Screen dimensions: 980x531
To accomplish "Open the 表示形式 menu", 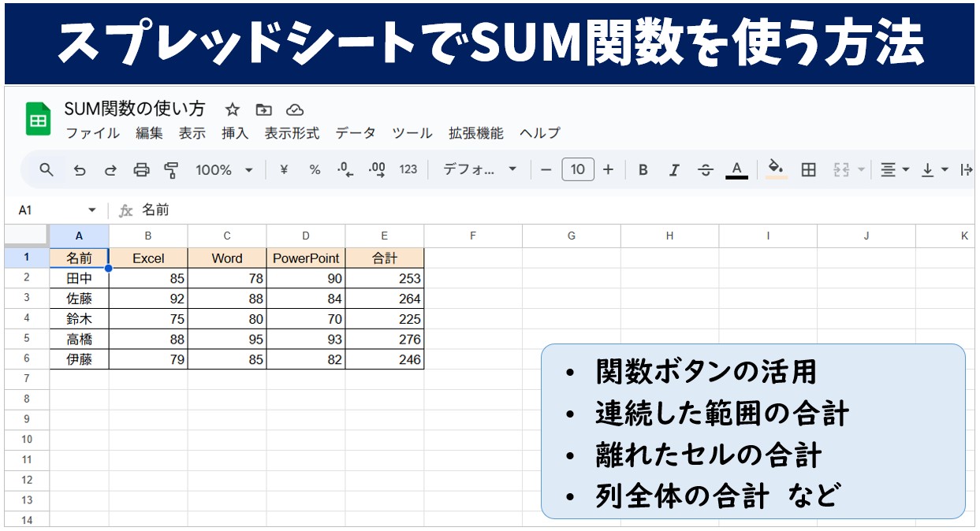I will point(292,133).
